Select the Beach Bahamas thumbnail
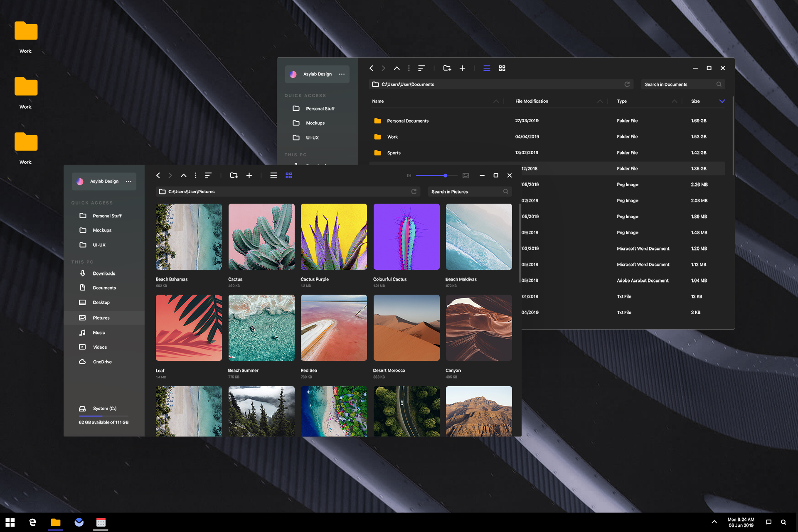The width and height of the screenshot is (798, 532). (189, 236)
